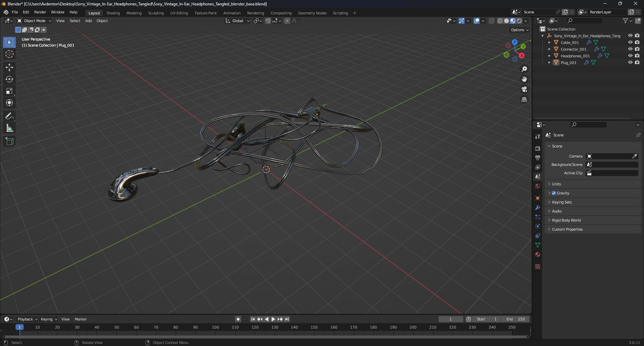Viewport: 644px width, 346px height.
Task: Expand Cable_001 in the outliner
Action: tap(549, 43)
